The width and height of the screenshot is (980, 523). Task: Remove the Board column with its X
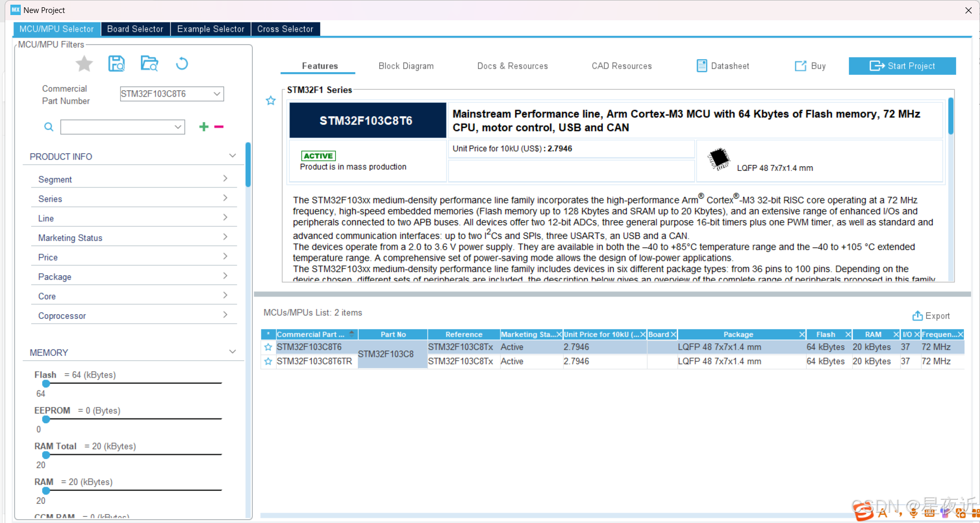click(673, 334)
